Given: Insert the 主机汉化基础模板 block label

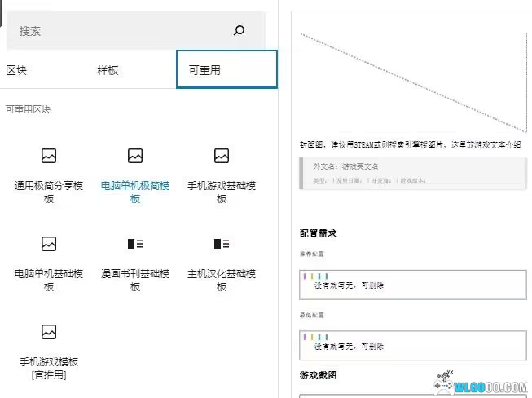Looking at the screenshot, I should tap(222, 281).
